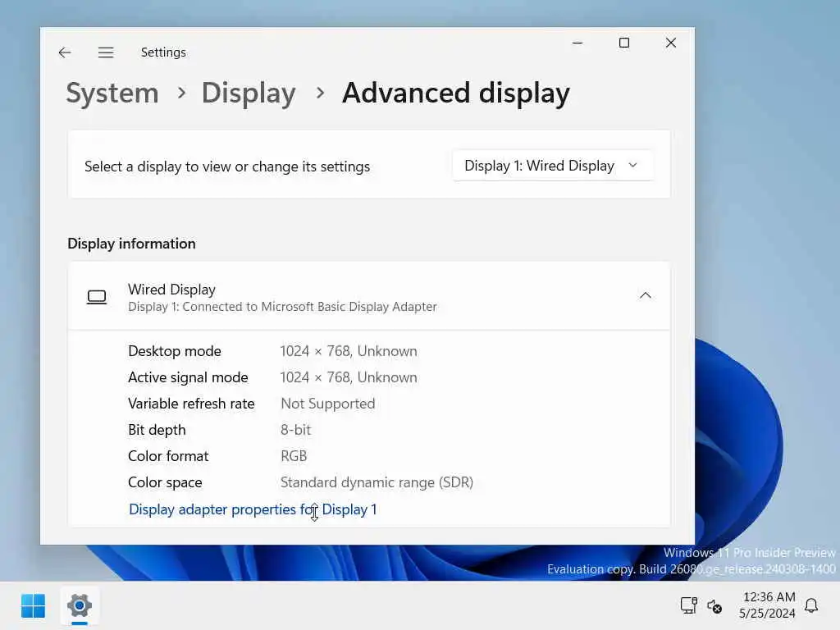Click the Bit depth label
The width and height of the screenshot is (840, 630).
pos(157,430)
